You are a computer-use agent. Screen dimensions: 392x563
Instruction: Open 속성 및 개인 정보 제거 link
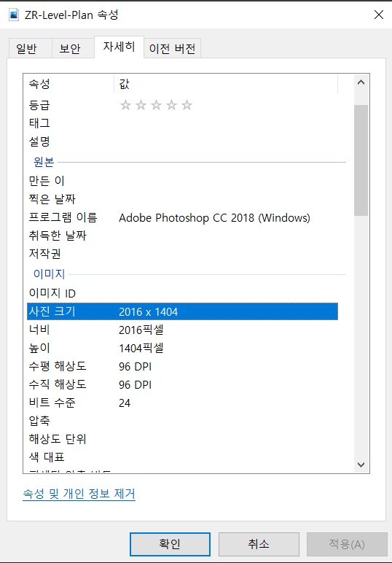tap(79, 494)
